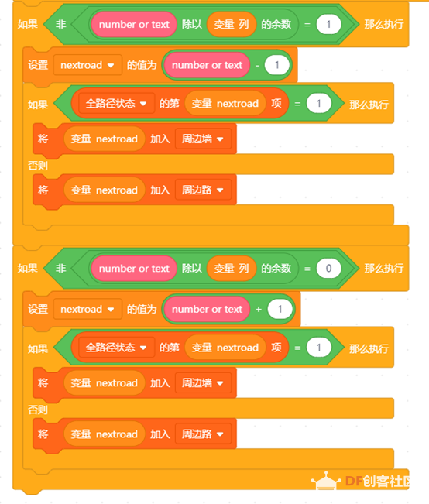Click the first 否则 else label
429x504 pixels.
38,166
